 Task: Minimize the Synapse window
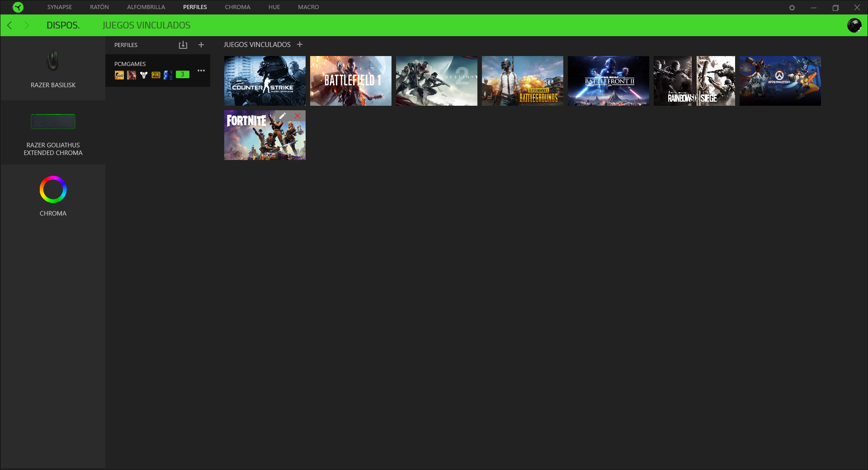pyautogui.click(x=814, y=8)
